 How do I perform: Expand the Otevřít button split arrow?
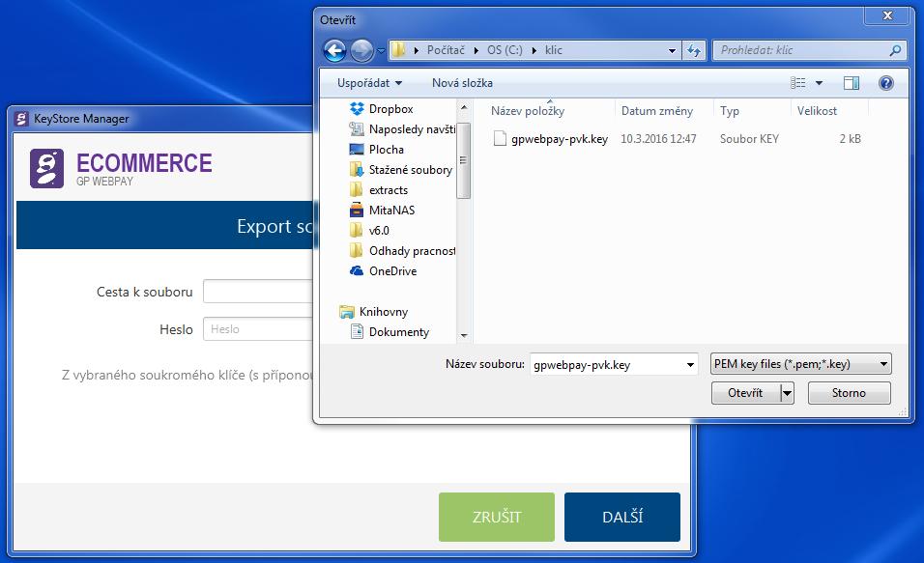787,393
